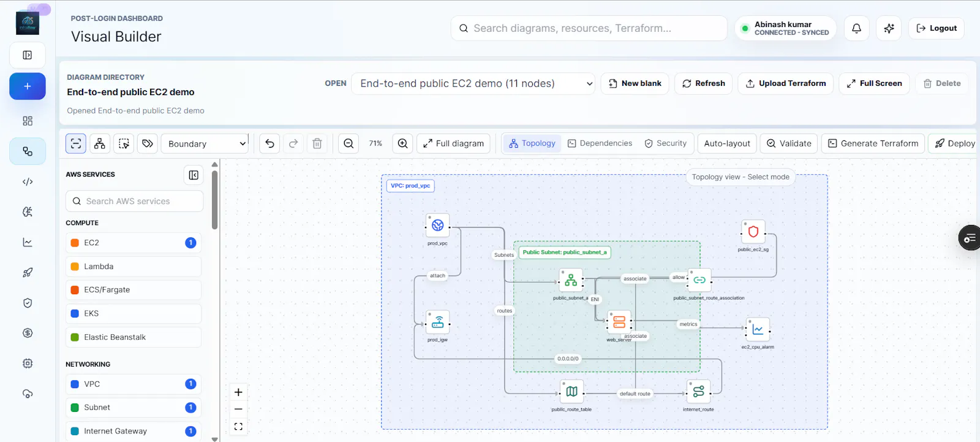
Task: Open the shield security sidebar icon
Action: (28, 303)
